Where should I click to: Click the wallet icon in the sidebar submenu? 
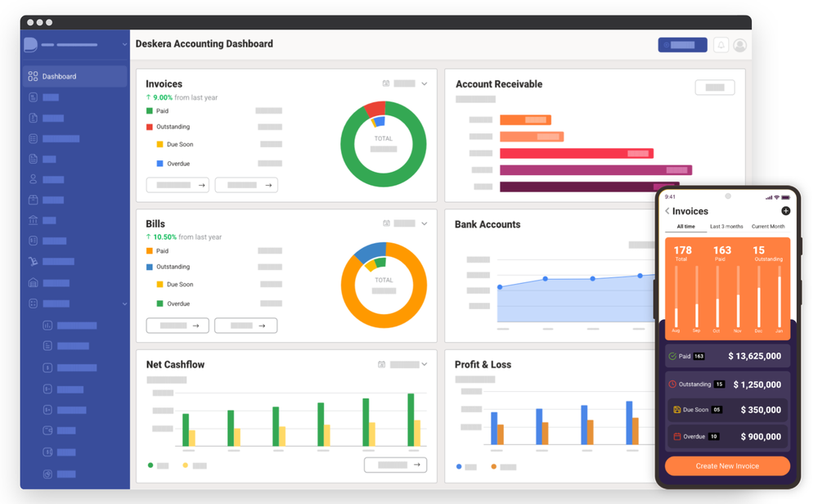(x=47, y=430)
